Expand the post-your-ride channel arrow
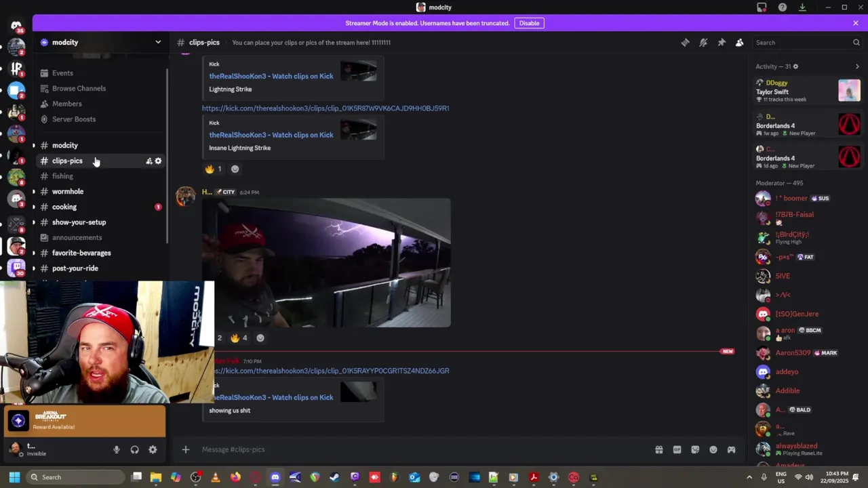 click(x=34, y=268)
